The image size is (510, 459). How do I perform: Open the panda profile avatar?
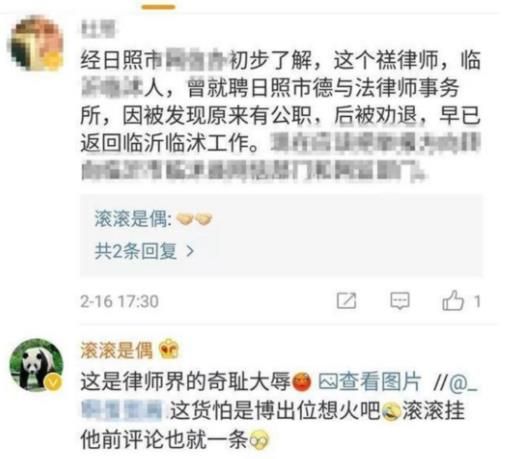coord(36,365)
